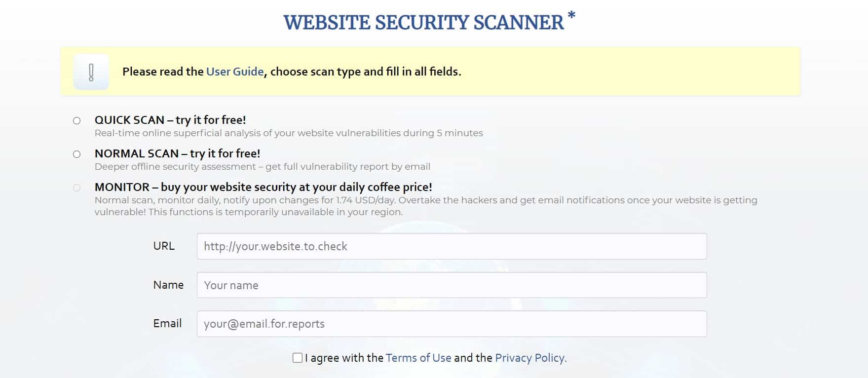Select the NORMAL SCAN option
Image resolution: width=868 pixels, height=378 pixels.
[x=76, y=153]
